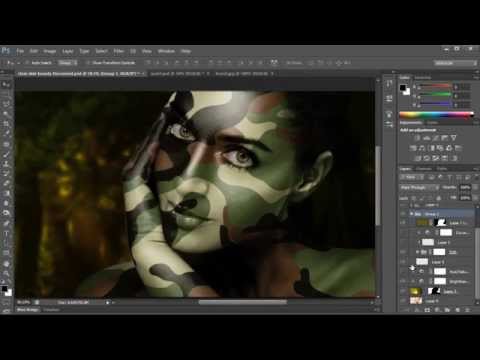Click the canvas horizontal scrollbar

(x=242, y=302)
